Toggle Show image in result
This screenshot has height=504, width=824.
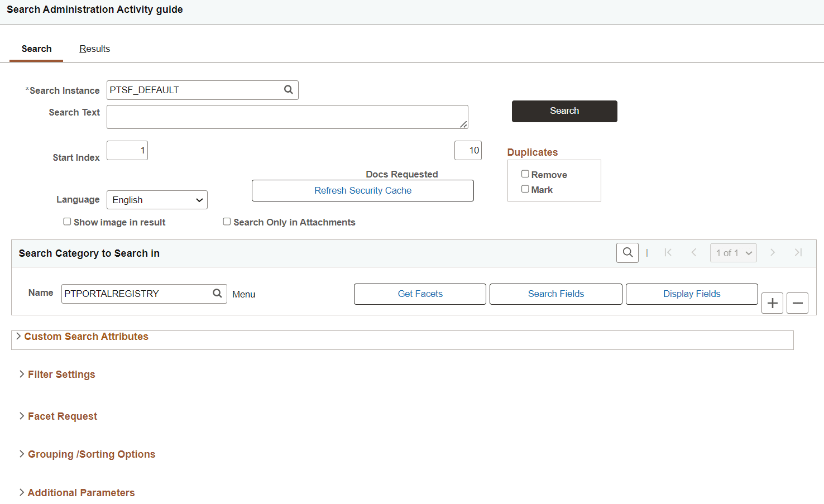[x=67, y=221]
